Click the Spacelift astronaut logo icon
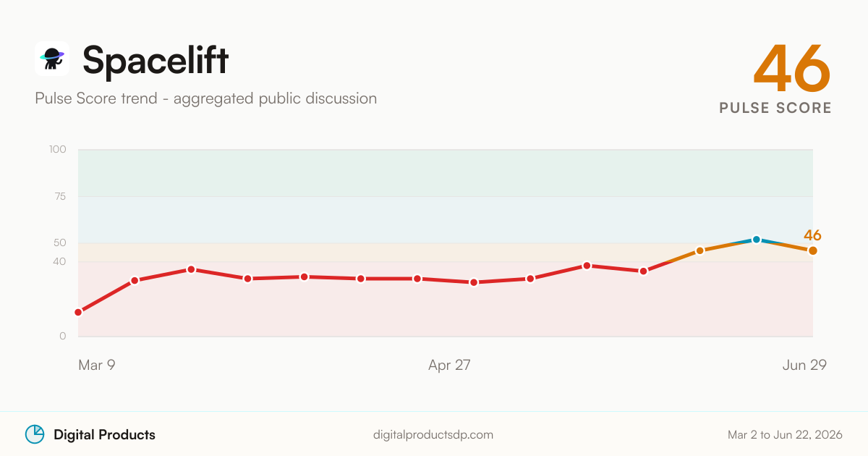The width and height of the screenshot is (868, 456). [52, 59]
